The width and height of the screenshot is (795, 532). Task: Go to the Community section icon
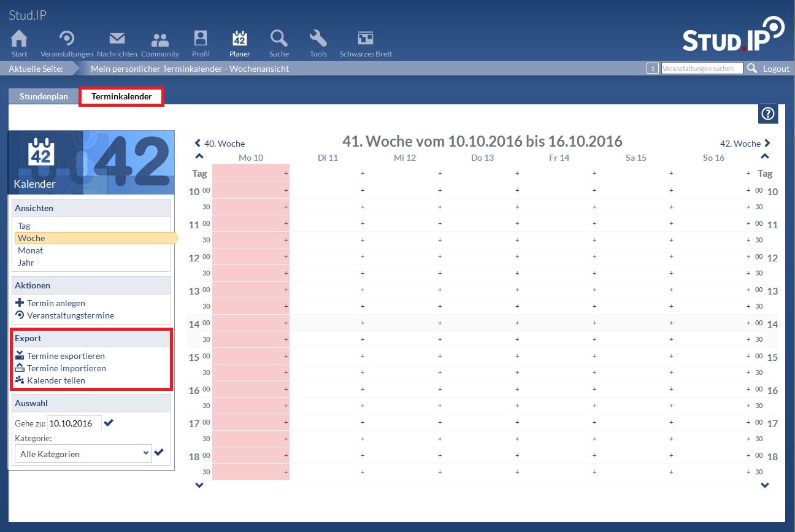tap(159, 39)
